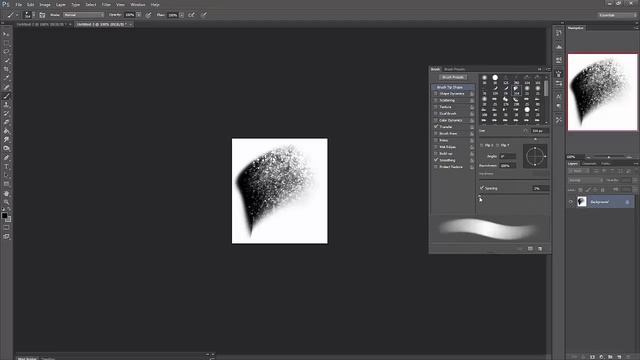
Task: Open the Character panel icon in dock
Action: (559, 97)
